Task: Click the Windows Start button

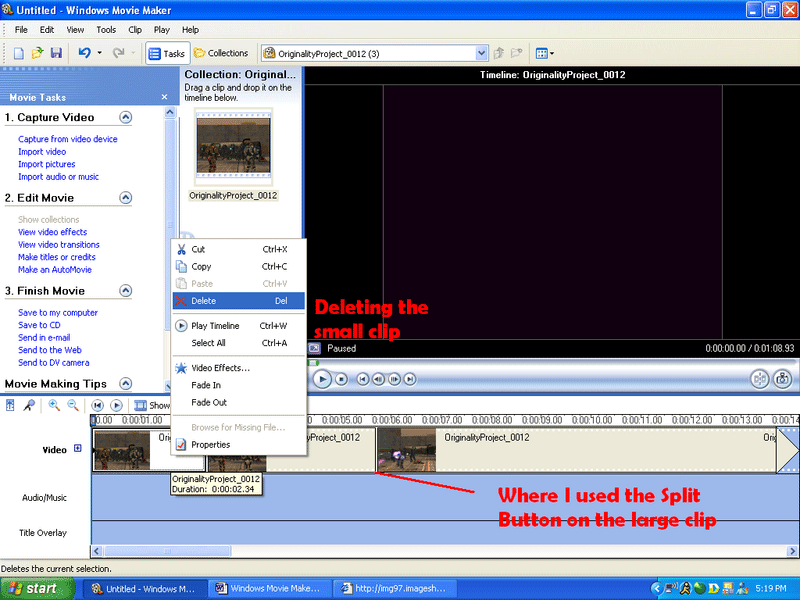Action: (34, 588)
